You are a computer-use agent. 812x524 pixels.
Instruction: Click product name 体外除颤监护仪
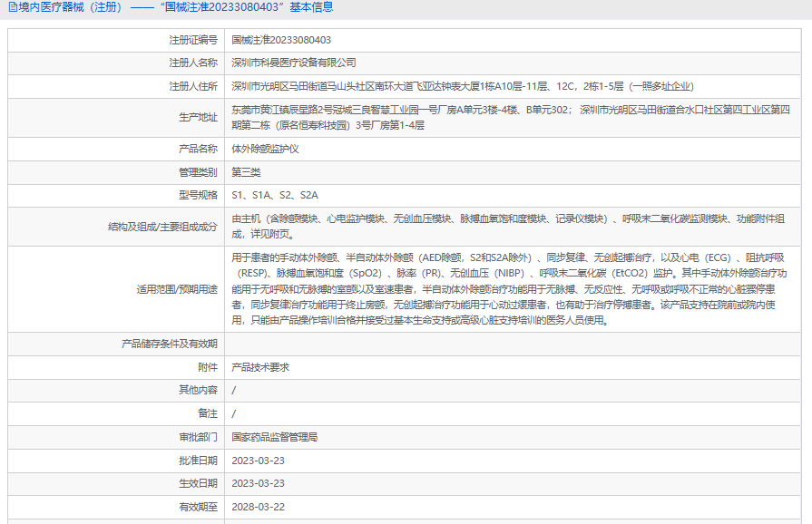(265, 149)
